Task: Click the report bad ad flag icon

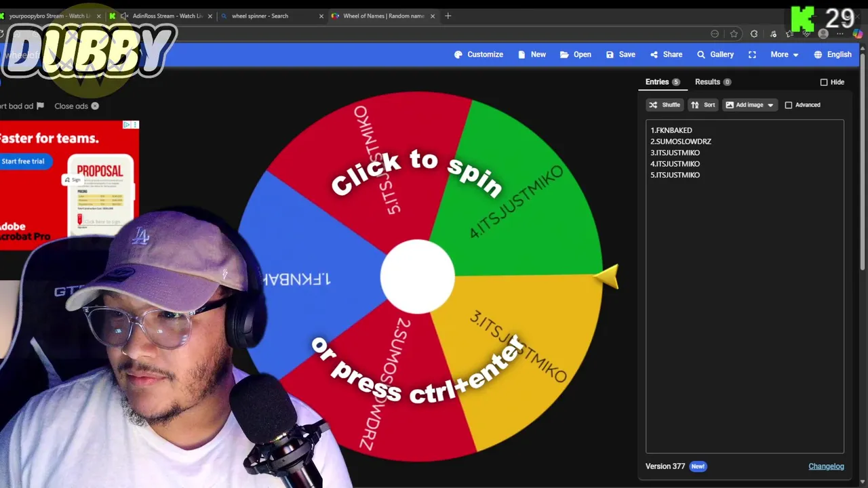Action: (40, 106)
